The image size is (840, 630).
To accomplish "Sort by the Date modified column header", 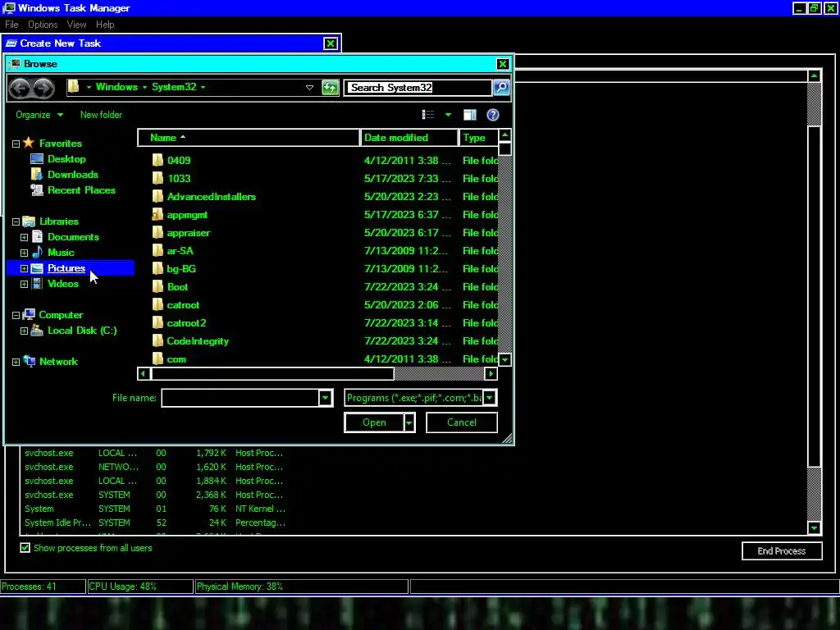I will [410, 138].
